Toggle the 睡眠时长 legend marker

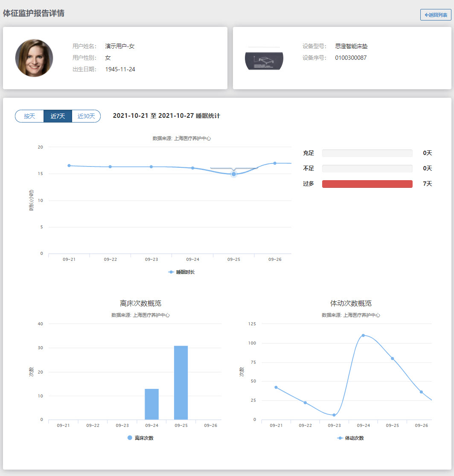click(171, 272)
